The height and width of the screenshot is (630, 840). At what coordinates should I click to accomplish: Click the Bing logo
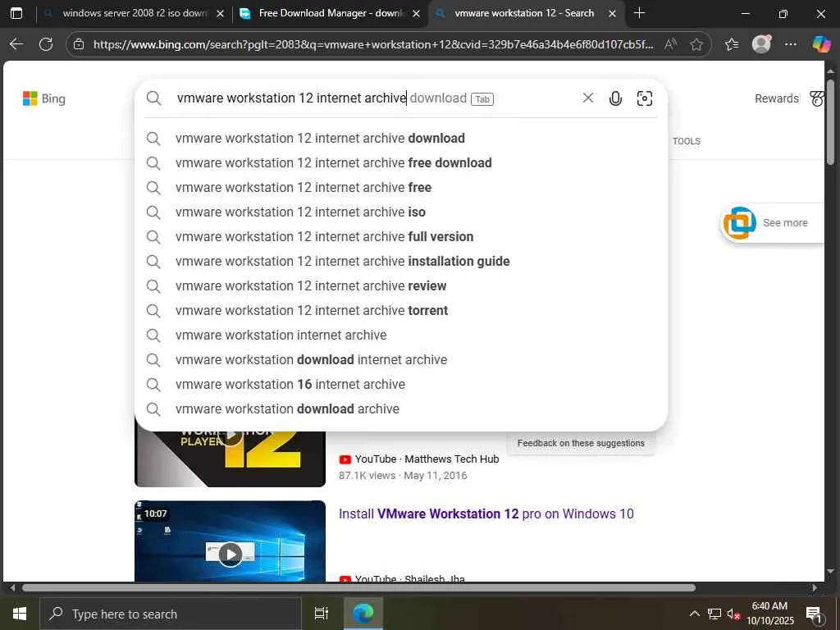click(x=44, y=98)
